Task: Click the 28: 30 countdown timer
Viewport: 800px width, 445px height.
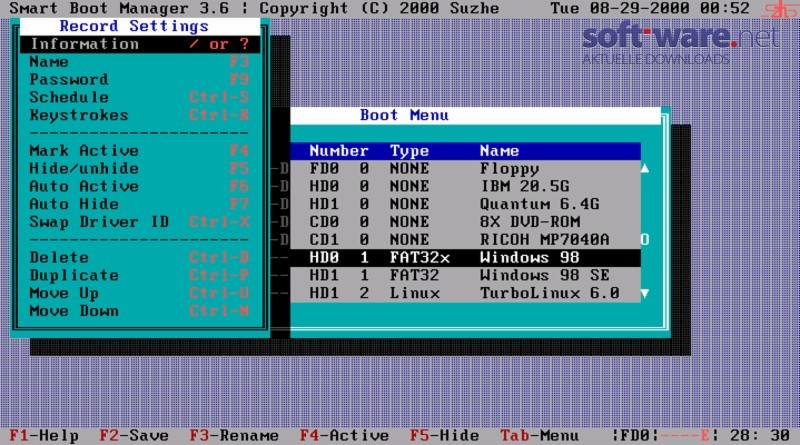Action: (x=760, y=435)
